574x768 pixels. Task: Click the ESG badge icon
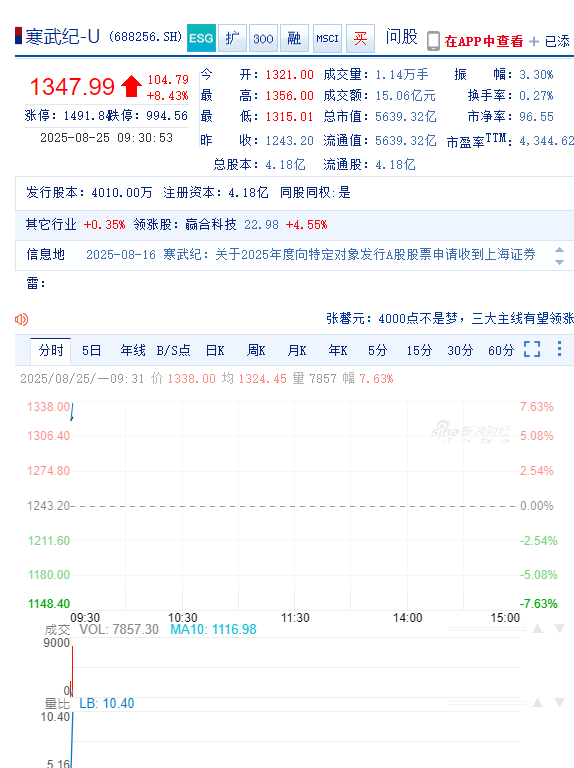coord(201,38)
